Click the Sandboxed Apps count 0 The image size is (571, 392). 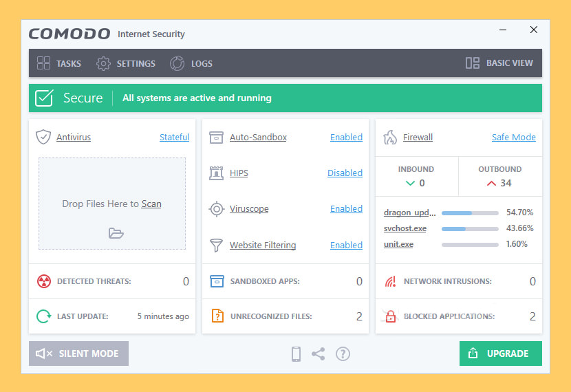(359, 281)
